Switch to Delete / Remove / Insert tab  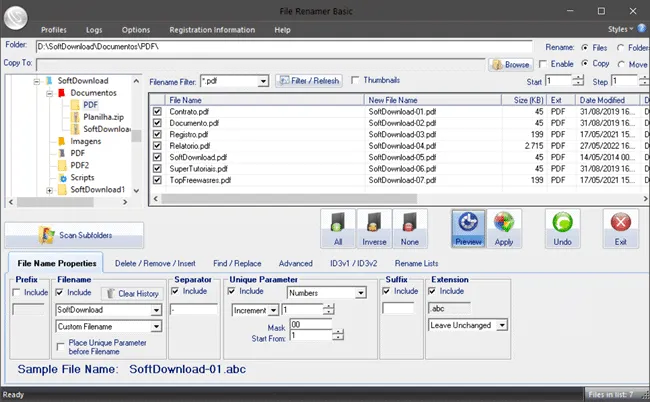[x=155, y=263]
